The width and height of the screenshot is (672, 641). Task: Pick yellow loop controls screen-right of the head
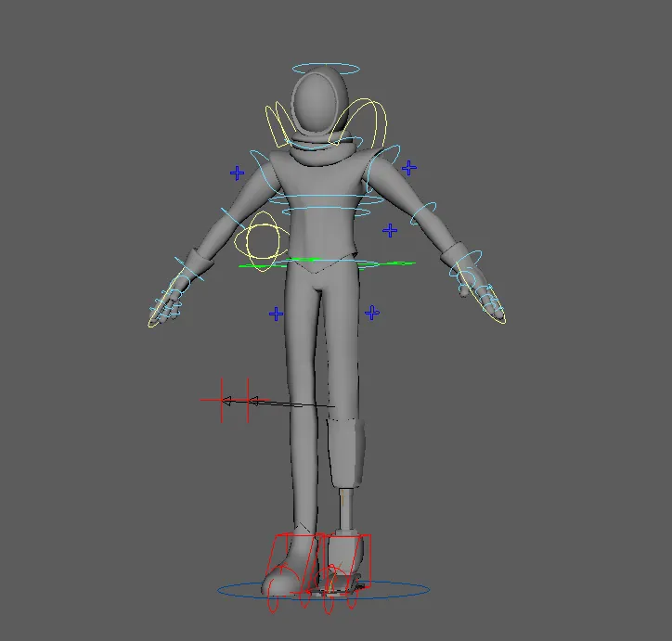[359, 122]
